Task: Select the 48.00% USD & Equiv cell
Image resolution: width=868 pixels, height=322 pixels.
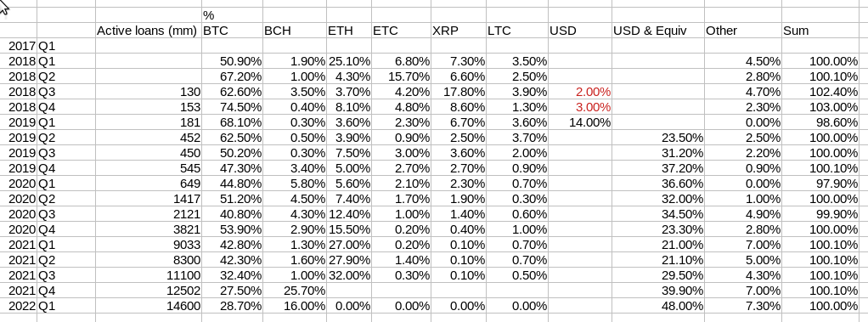Action: (657, 305)
